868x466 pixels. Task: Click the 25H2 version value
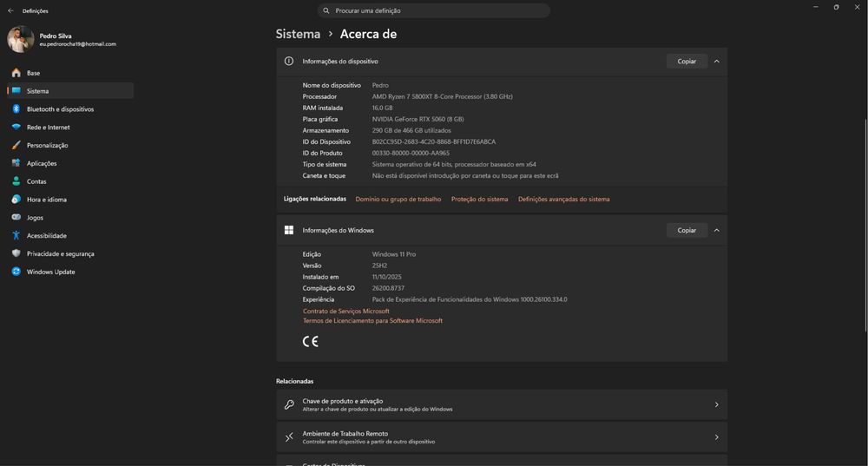(379, 266)
